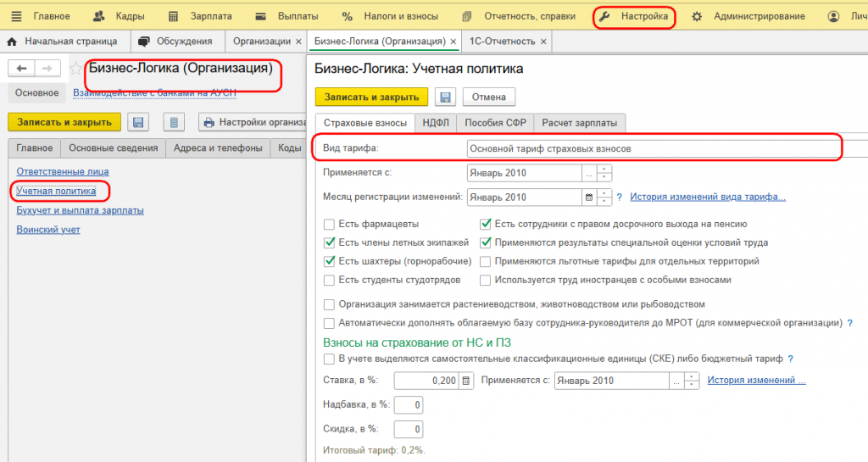Click Основное in organization form
The width and height of the screenshot is (868, 462).
(x=36, y=93)
